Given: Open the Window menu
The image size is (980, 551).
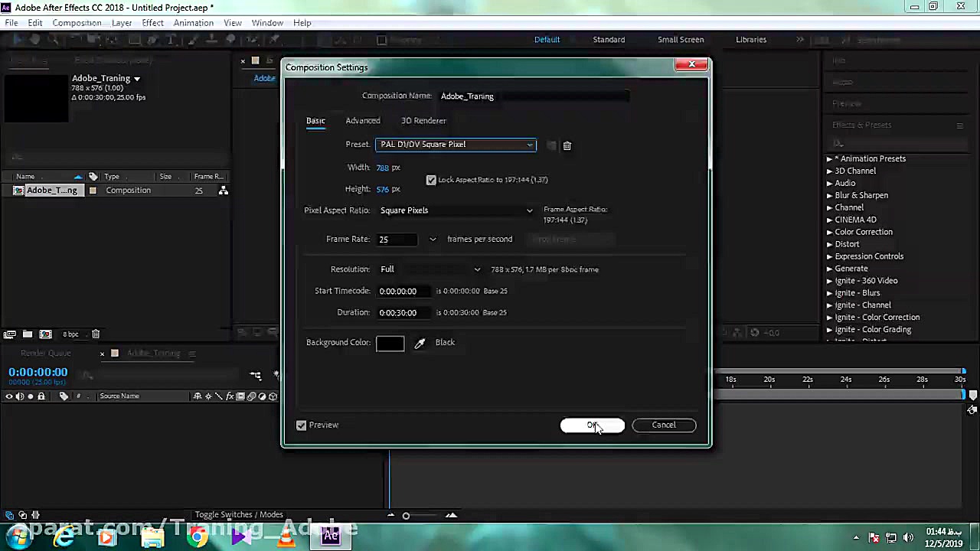Looking at the screenshot, I should click(x=267, y=23).
